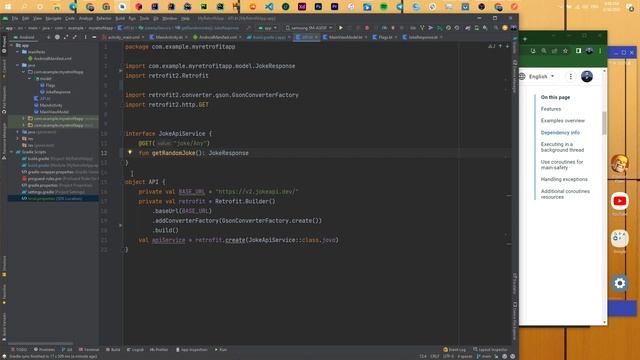This screenshot has width=640, height=360.
Task: Click the zoom magnifier icon in browser address bar
Action: (544, 51)
